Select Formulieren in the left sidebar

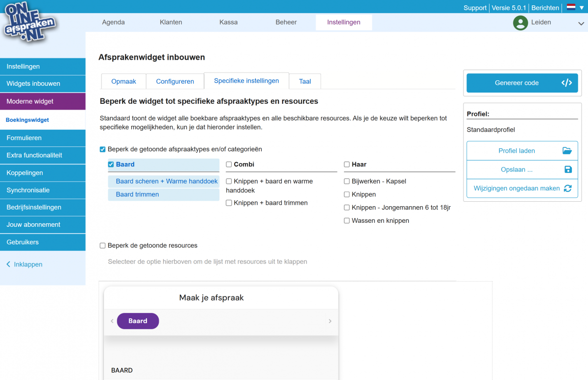click(x=24, y=138)
